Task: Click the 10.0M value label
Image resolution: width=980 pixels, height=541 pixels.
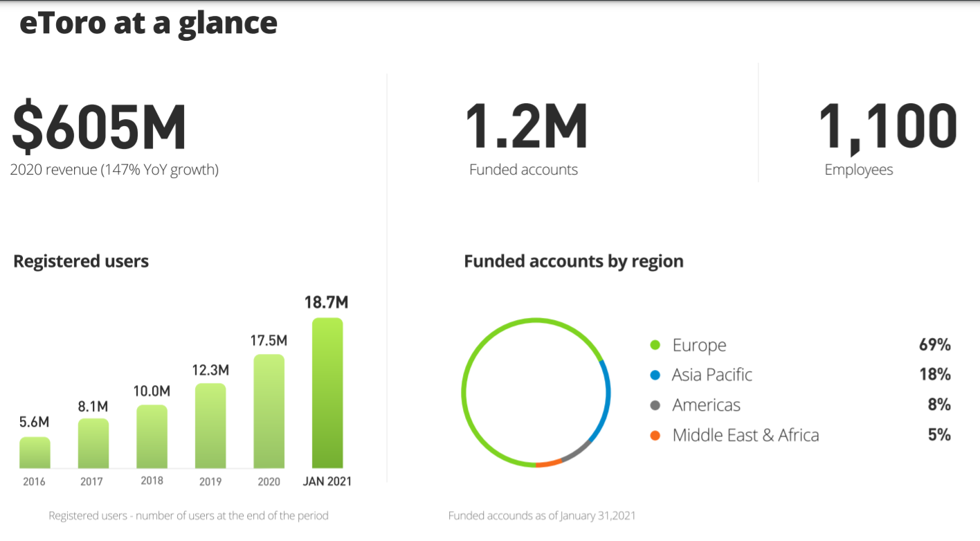Action: pyautogui.click(x=152, y=391)
